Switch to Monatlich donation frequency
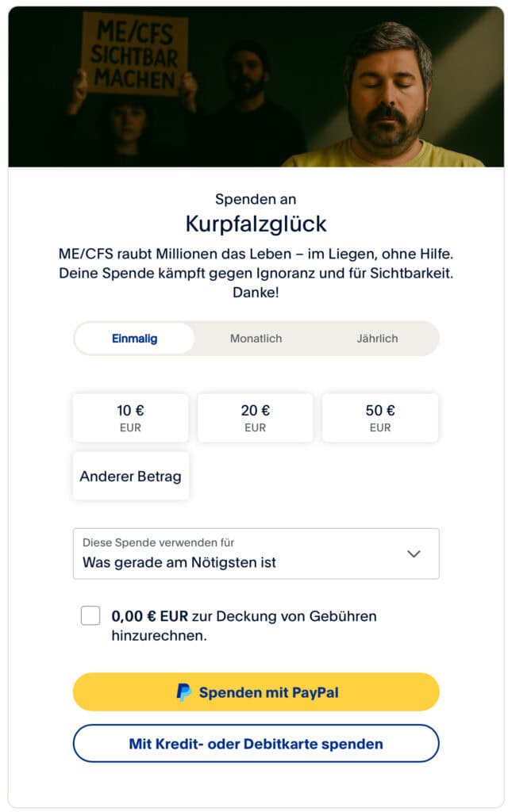The image size is (508, 812). 256,339
